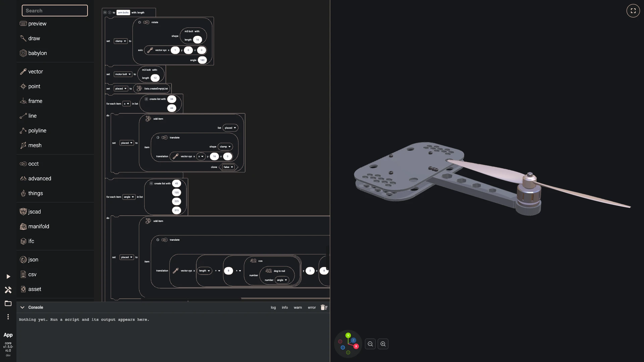Run the script with play icon
644x362 pixels.
[8, 277]
